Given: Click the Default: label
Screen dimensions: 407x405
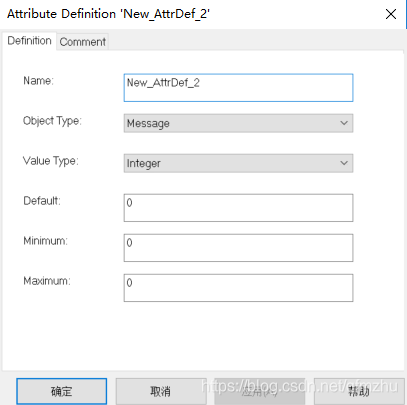Looking at the screenshot, I should (42, 201).
